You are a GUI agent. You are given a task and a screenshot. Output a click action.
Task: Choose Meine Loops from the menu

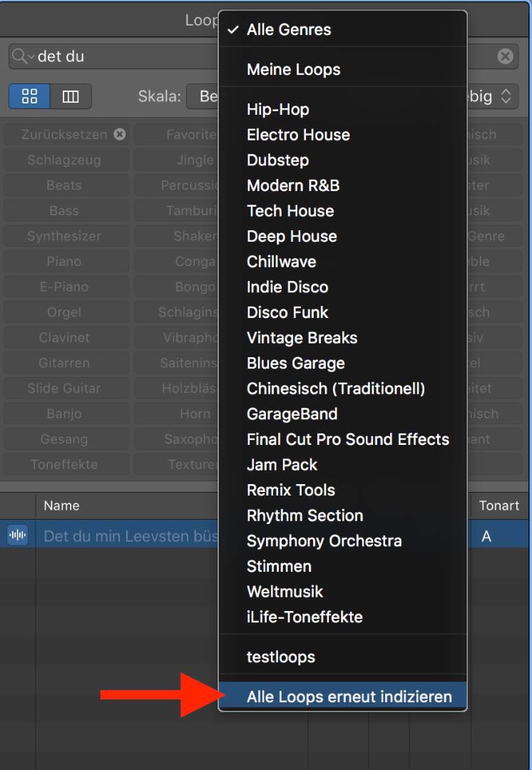(x=293, y=70)
